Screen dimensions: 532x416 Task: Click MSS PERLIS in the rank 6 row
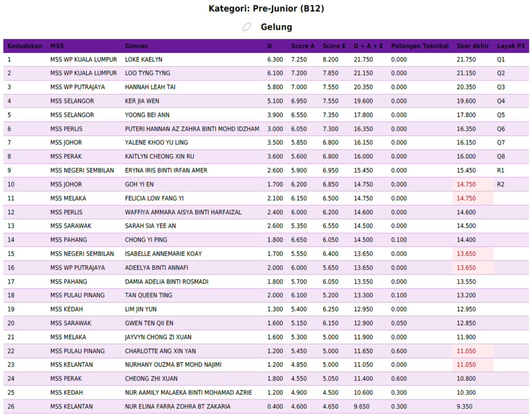(x=66, y=129)
